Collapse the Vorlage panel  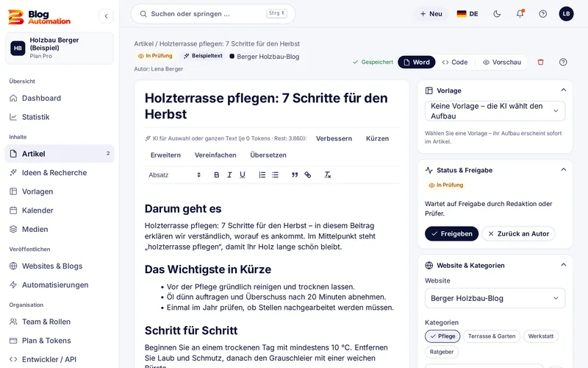[563, 90]
